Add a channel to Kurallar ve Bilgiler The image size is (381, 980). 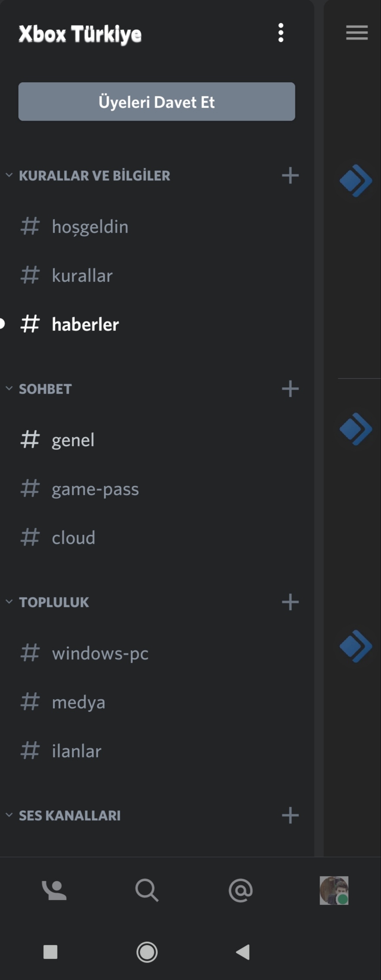290,176
